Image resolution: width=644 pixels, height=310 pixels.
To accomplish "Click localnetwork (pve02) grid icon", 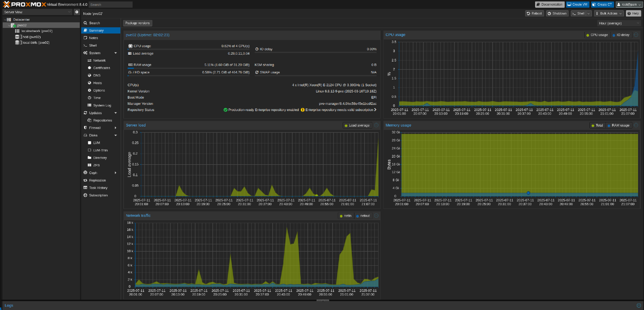I will tap(17, 31).
